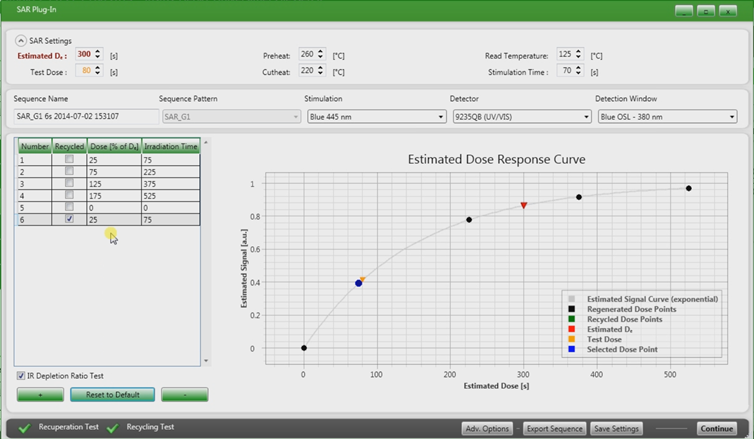Decrease the Stimulation Time value
Image resolution: width=754 pixels, height=439 pixels.
coord(578,74)
